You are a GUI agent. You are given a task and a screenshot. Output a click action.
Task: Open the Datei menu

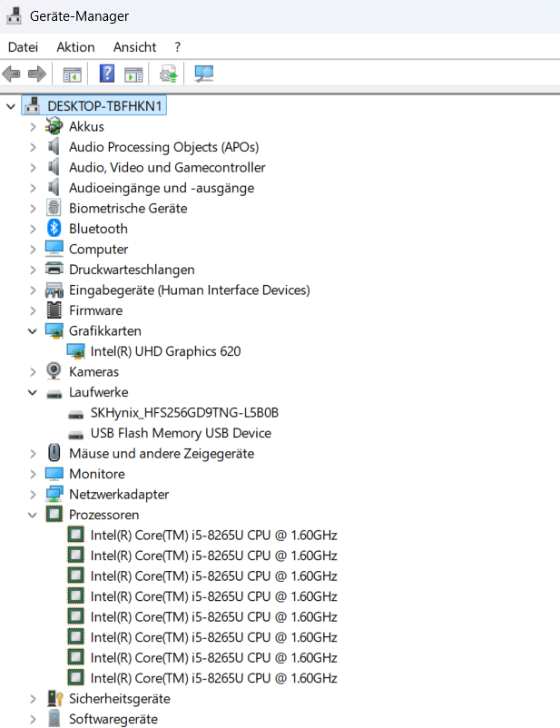coord(24,47)
